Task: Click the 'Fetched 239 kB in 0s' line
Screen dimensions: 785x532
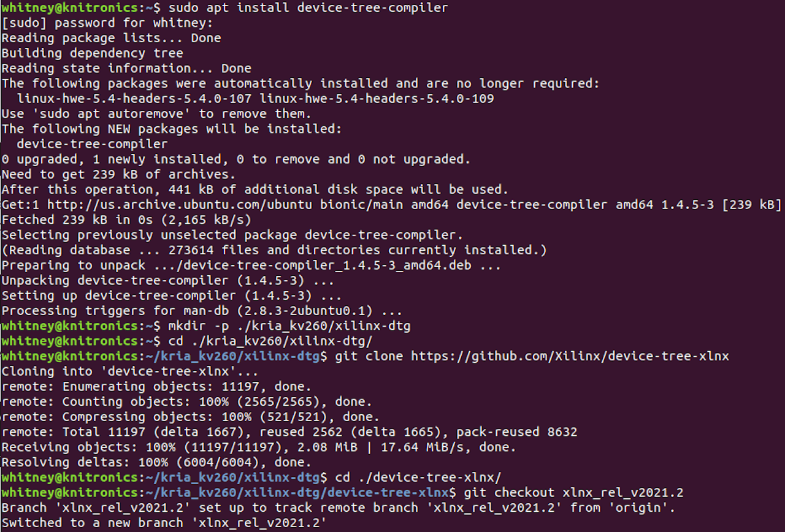Action: 126,220
